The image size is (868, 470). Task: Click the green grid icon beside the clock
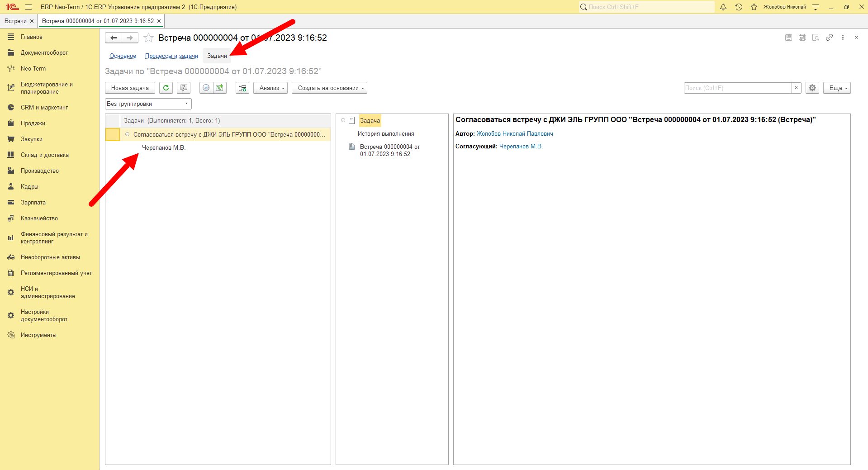tap(220, 88)
